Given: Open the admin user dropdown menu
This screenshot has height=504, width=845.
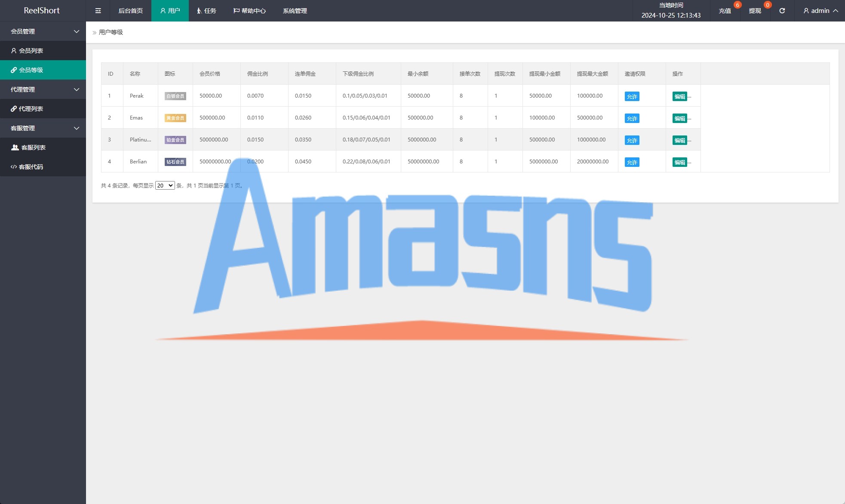Looking at the screenshot, I should coord(820,11).
